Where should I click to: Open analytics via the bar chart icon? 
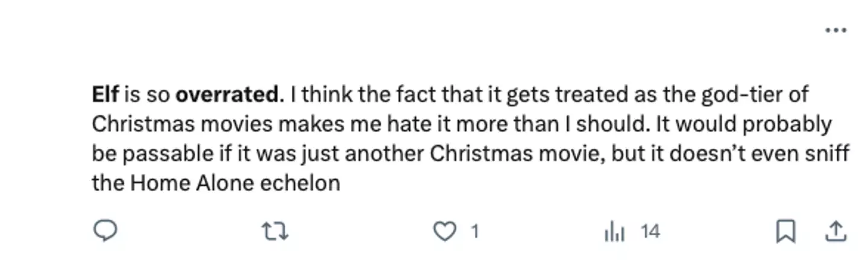pyautogui.click(x=614, y=232)
